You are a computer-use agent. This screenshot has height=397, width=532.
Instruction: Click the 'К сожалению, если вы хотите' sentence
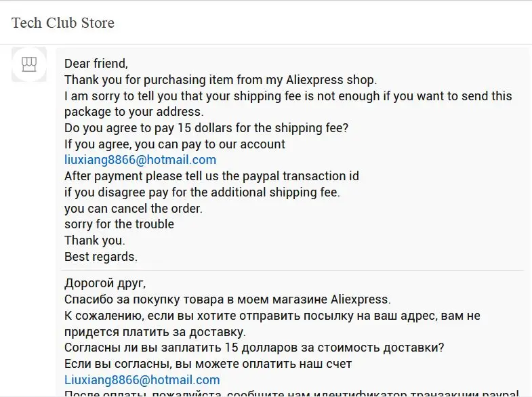pos(272,324)
